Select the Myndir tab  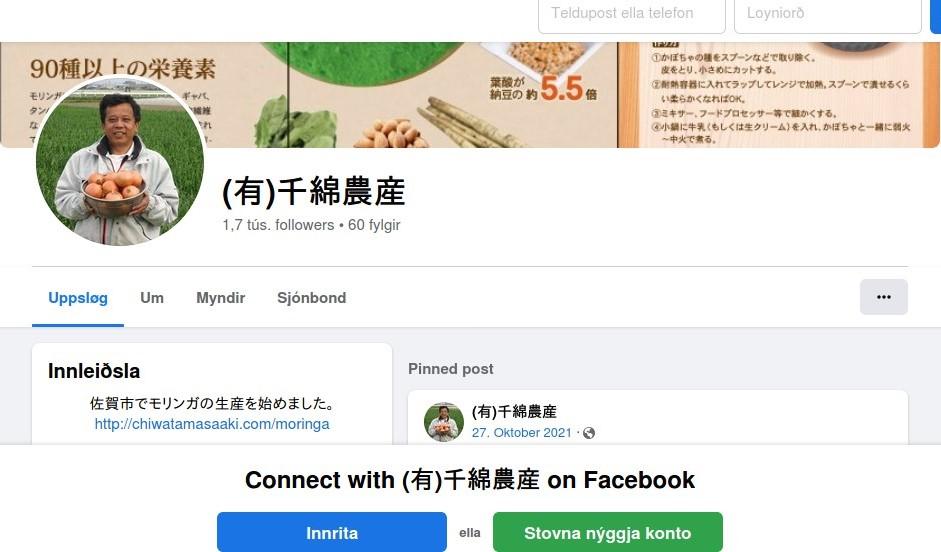click(221, 298)
